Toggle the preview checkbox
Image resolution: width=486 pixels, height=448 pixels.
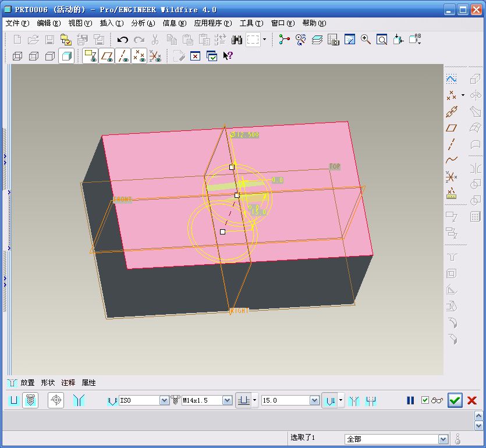[425, 400]
